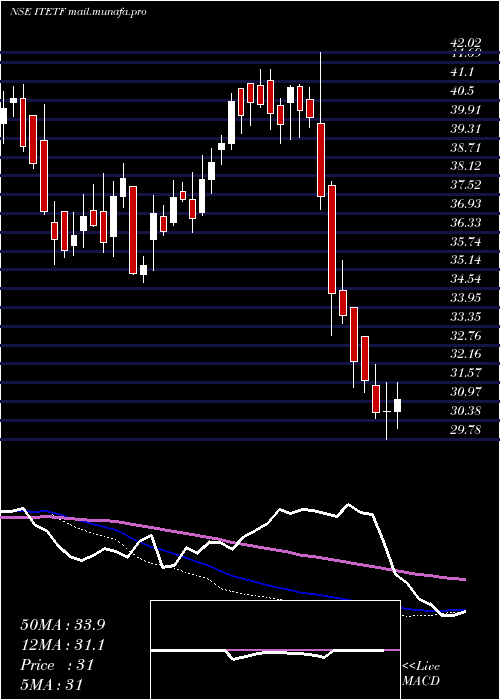500x700 pixels.
Task: Click the '12MA : 31.1' indicator text
Action: coord(63,645)
